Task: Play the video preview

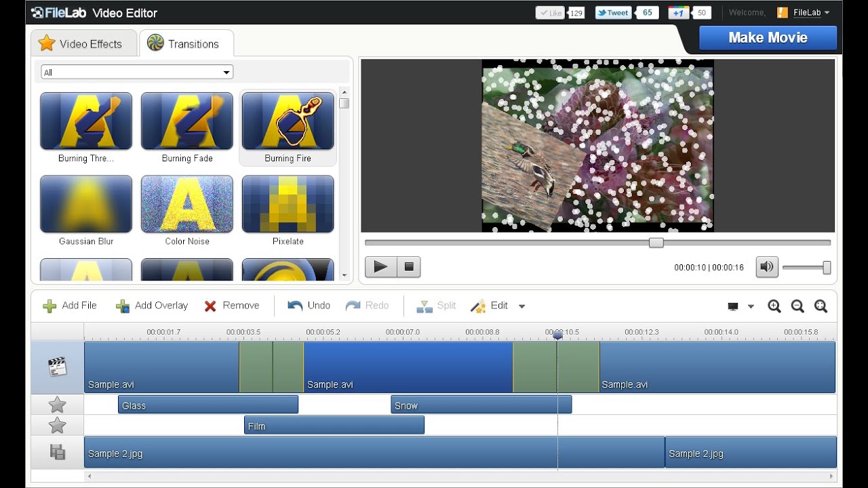Action: [x=380, y=267]
